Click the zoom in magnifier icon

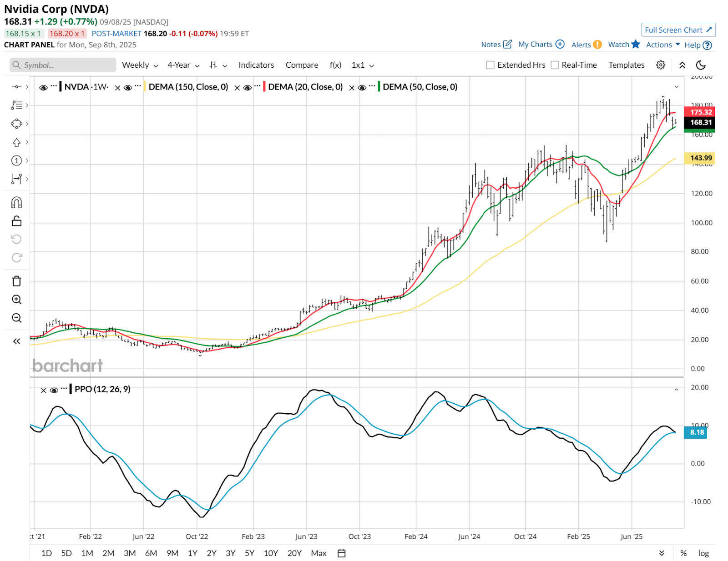click(16, 300)
